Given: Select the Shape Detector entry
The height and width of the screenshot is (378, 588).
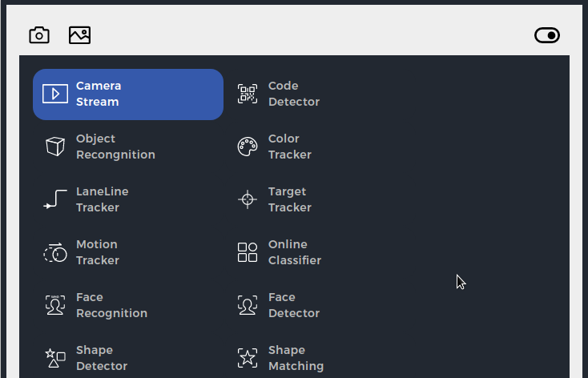Looking at the screenshot, I should pyautogui.click(x=101, y=358).
